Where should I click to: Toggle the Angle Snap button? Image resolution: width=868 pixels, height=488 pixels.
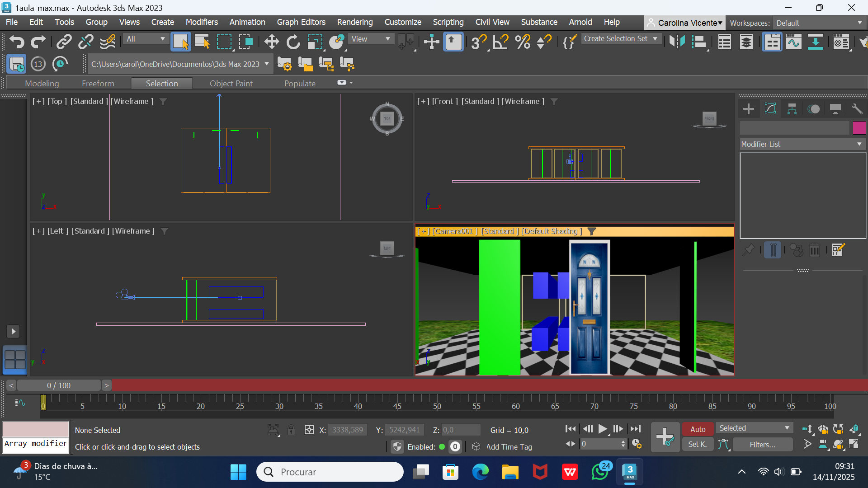500,42
